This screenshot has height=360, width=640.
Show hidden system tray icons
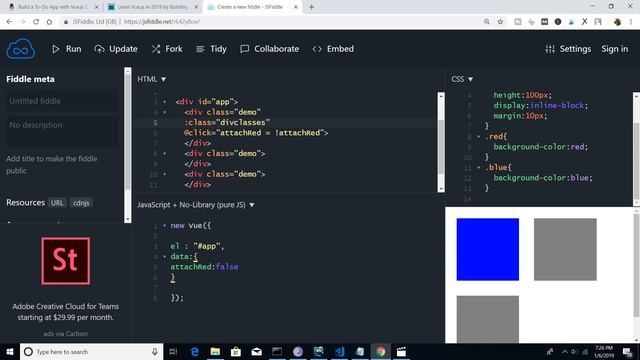[x=565, y=351]
